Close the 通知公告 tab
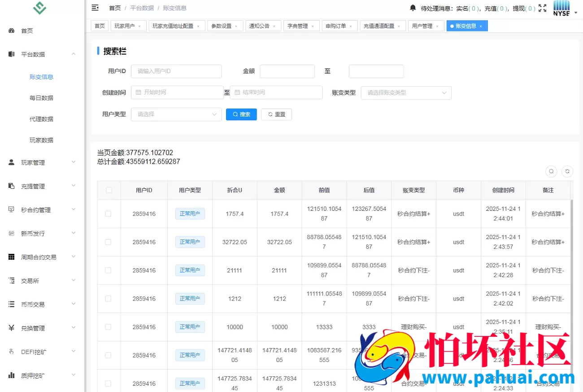Viewport: 583px width, 392px height. tap(274, 26)
